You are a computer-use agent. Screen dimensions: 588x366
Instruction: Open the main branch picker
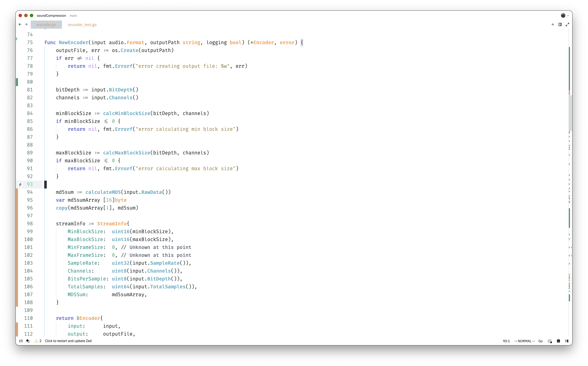73,15
